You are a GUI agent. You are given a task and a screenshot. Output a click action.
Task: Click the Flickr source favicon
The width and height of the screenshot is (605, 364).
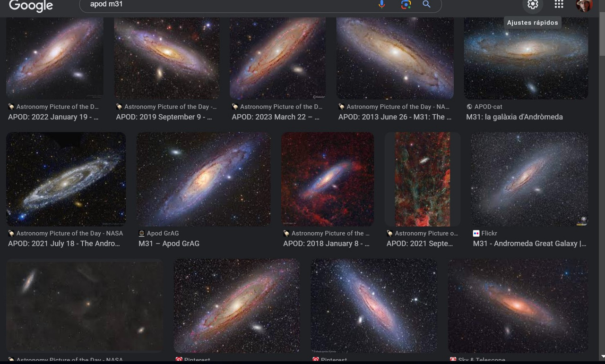click(476, 233)
